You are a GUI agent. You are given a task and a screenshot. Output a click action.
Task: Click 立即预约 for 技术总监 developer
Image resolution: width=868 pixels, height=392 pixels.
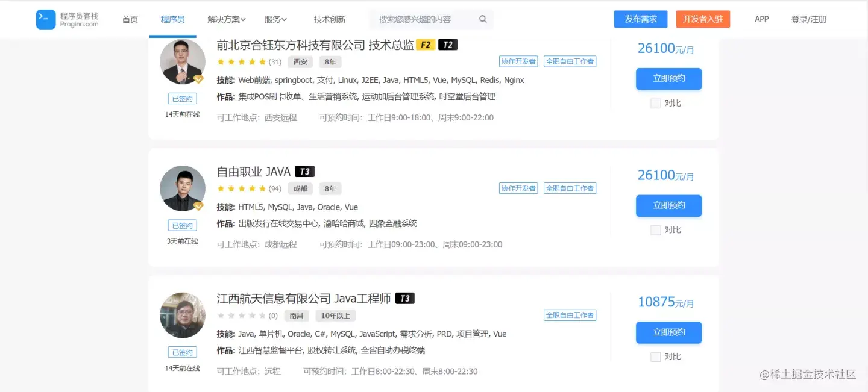669,79
